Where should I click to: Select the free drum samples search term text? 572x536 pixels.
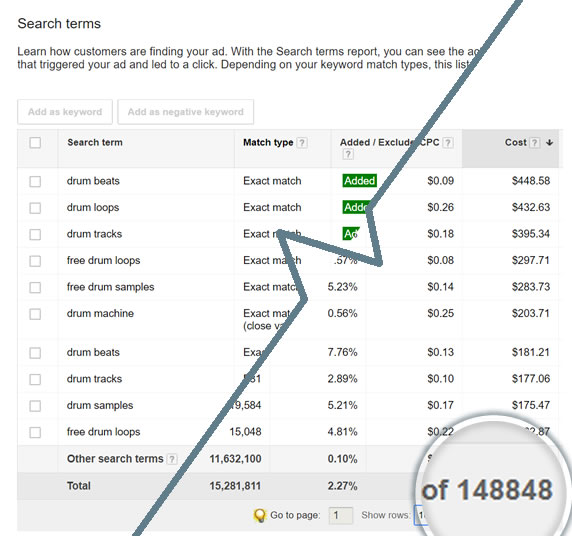coord(111,287)
